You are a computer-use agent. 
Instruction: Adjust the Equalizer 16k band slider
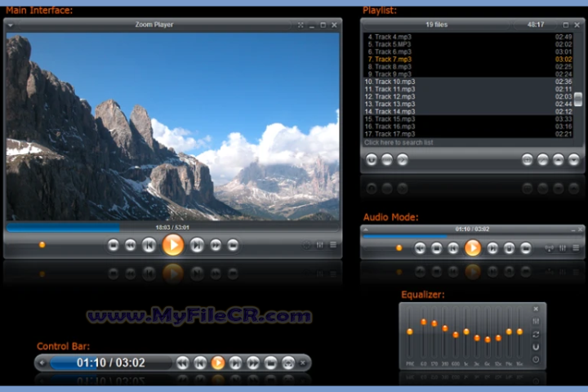point(519,332)
